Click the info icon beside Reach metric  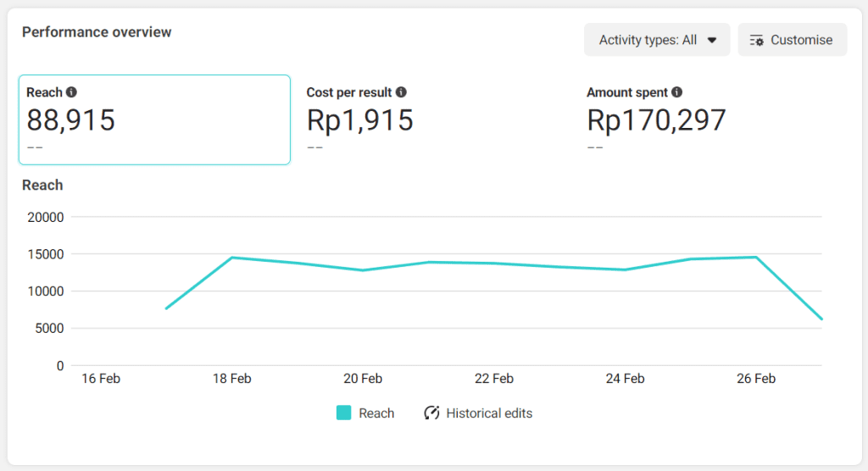click(x=71, y=92)
